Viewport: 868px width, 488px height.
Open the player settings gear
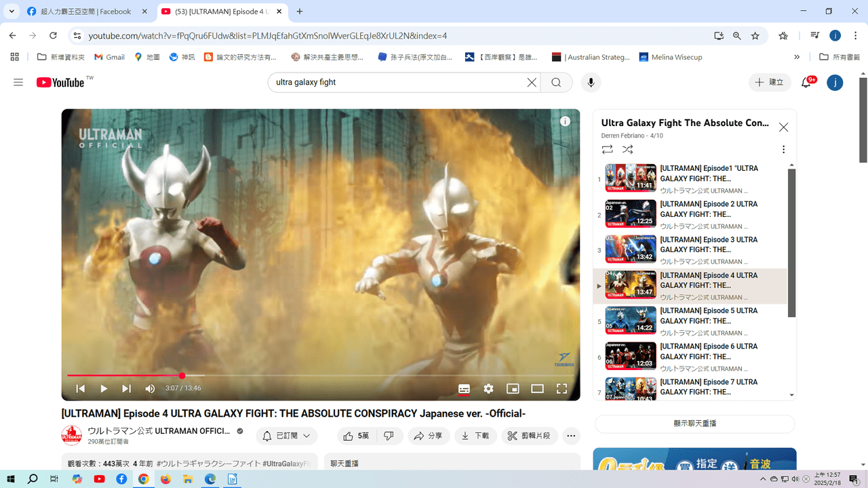point(488,388)
